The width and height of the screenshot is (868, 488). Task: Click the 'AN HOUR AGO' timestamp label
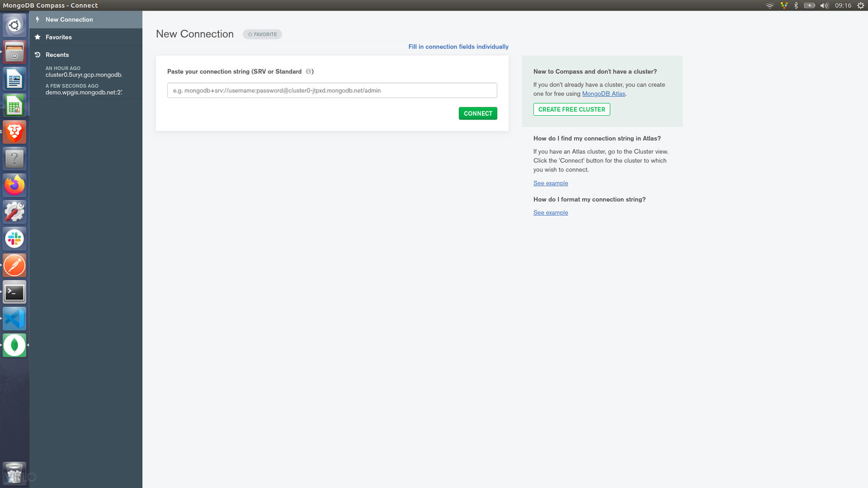[x=63, y=68]
